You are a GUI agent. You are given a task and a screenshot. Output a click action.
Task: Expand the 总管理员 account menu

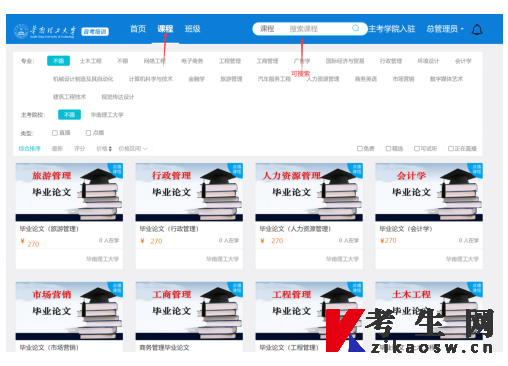click(x=445, y=29)
